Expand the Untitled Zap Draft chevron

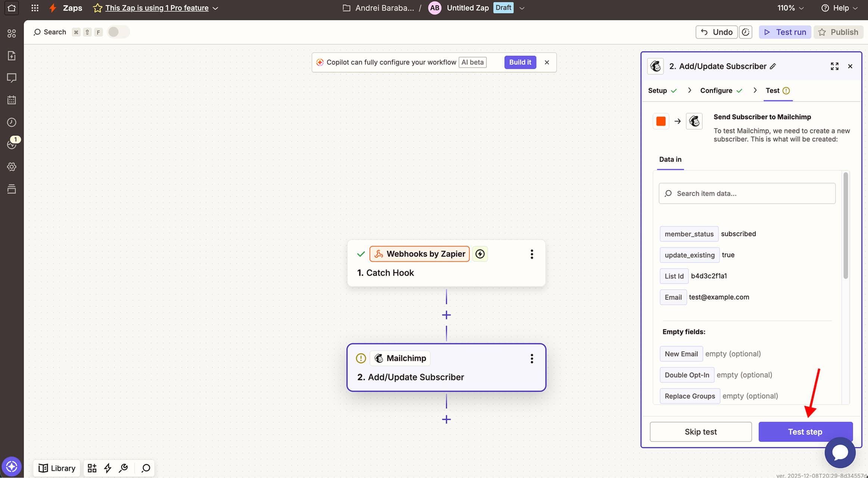[522, 8]
